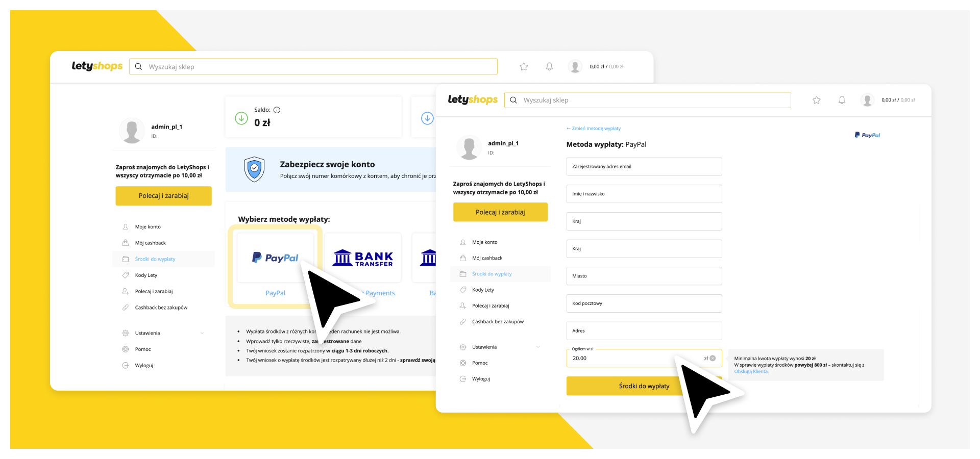Image resolution: width=980 pixels, height=459 pixels.
Task: Click Wyloguj in the back window sidebar
Action: click(144, 366)
